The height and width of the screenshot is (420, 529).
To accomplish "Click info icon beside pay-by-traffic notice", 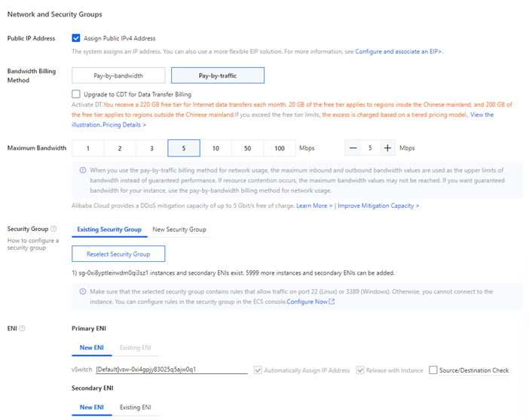I will 83,170.
